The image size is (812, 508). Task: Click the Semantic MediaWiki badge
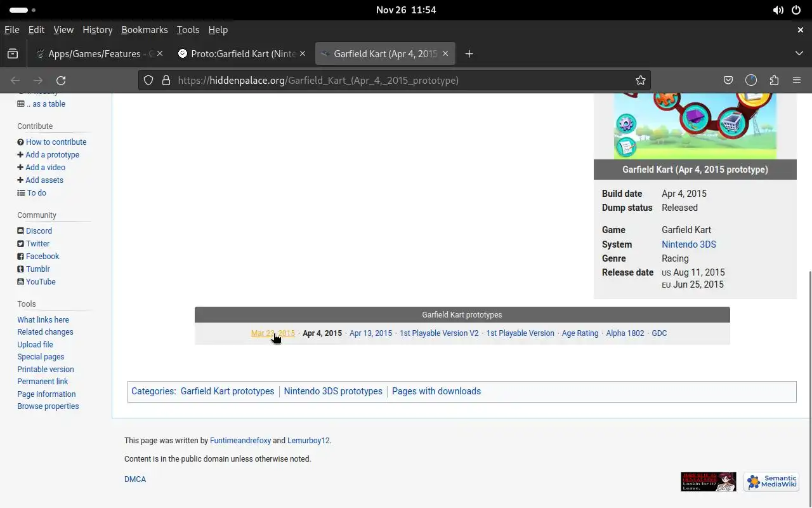771,482
